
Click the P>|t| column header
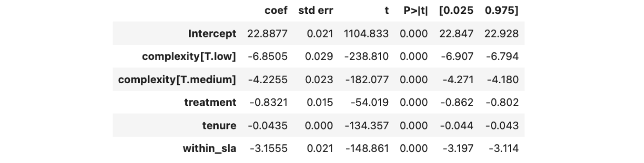(x=416, y=11)
